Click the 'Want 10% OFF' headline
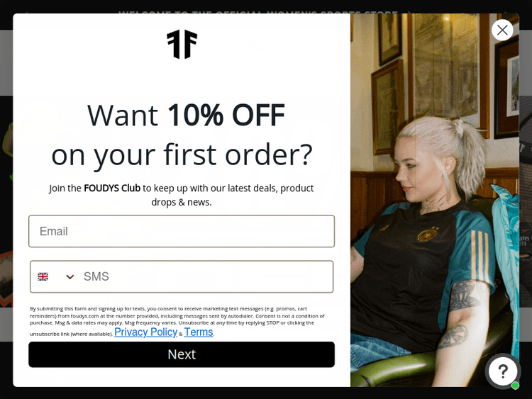532x399 pixels. 186,115
